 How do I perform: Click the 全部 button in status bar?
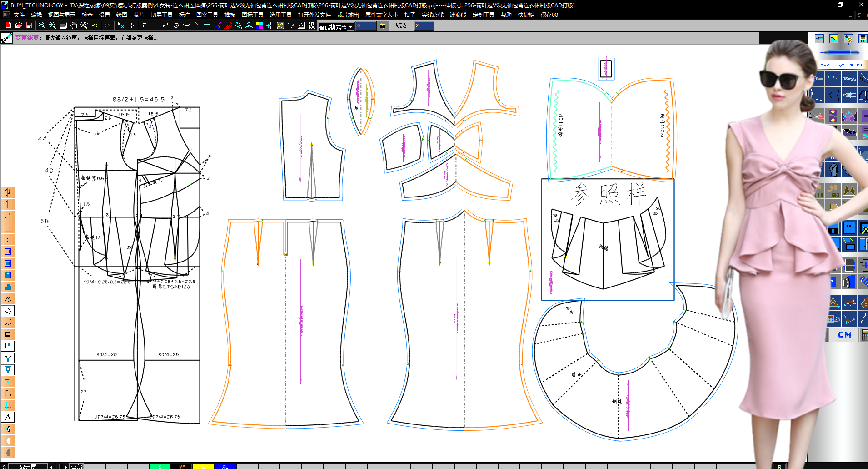pyautogui.click(x=76, y=466)
